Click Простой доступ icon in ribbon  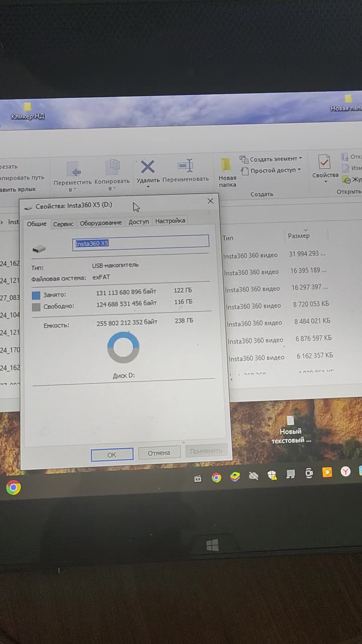click(245, 171)
